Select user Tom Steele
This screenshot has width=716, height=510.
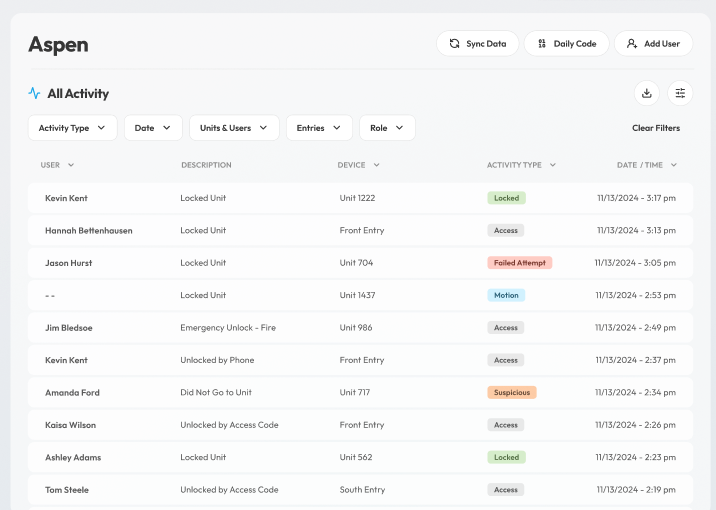[x=67, y=490]
